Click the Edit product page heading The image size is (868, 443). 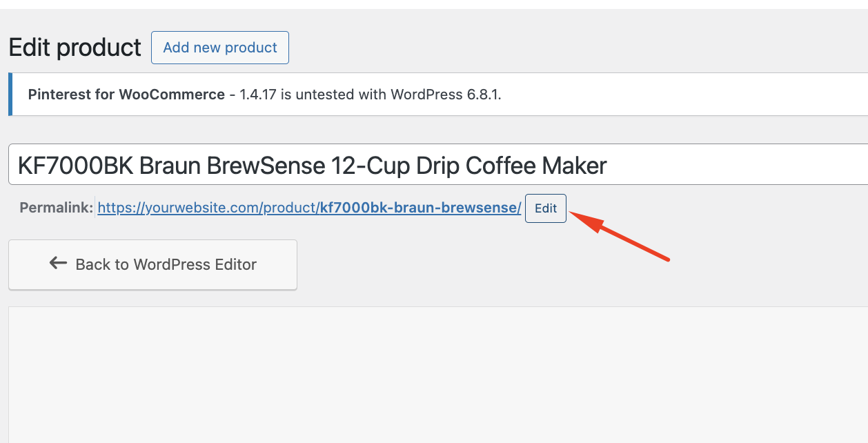pyautogui.click(x=75, y=48)
